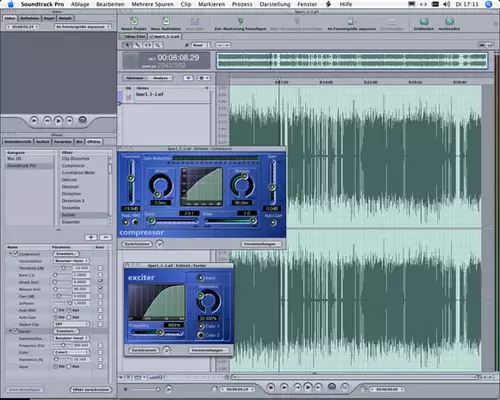Click Compressor Erweitert button in parameters
The image size is (500, 400).
tap(66, 254)
